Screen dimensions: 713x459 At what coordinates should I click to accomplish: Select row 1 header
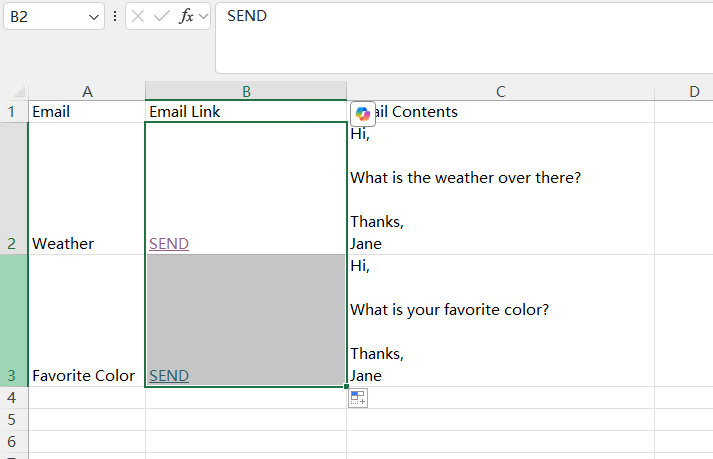14,111
